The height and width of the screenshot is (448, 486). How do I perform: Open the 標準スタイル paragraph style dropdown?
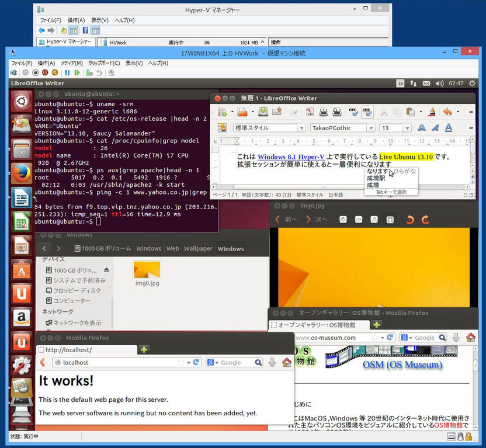pyautogui.click(x=302, y=128)
